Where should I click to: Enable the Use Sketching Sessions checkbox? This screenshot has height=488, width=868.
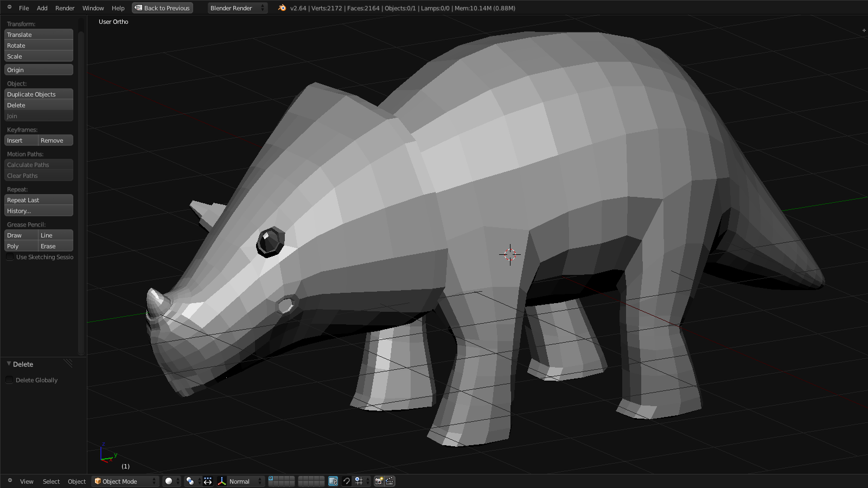pos(10,257)
